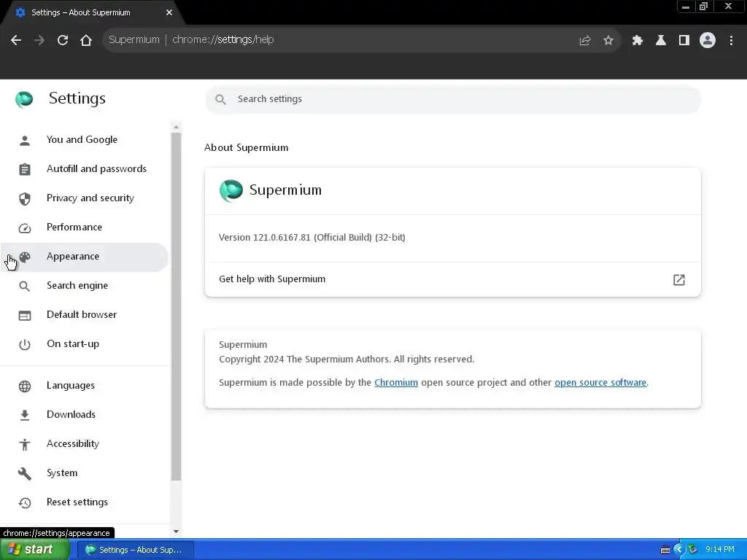Open Autofill and passwords section
747x560 pixels.
click(x=84, y=169)
